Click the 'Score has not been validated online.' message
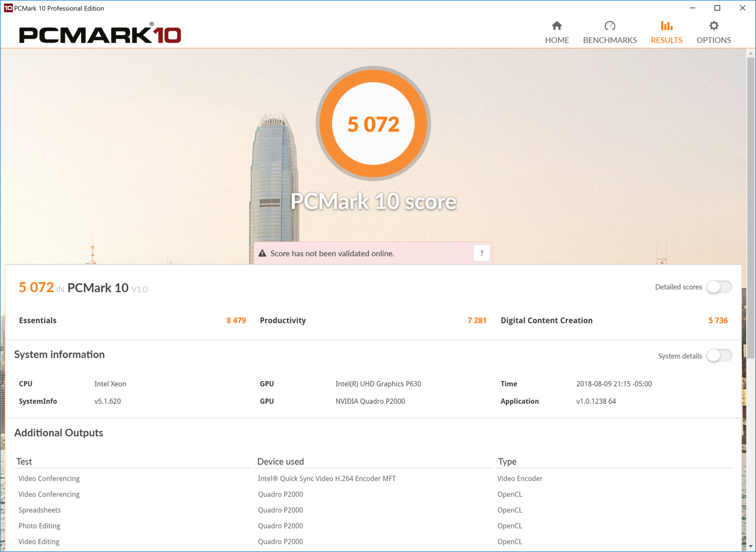This screenshot has height=552, width=756. (x=332, y=253)
